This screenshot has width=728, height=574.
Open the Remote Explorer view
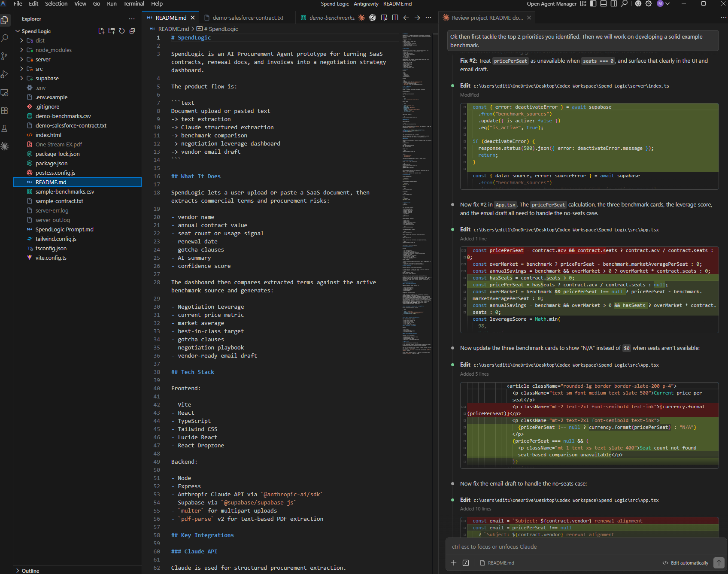pyautogui.click(x=5, y=92)
